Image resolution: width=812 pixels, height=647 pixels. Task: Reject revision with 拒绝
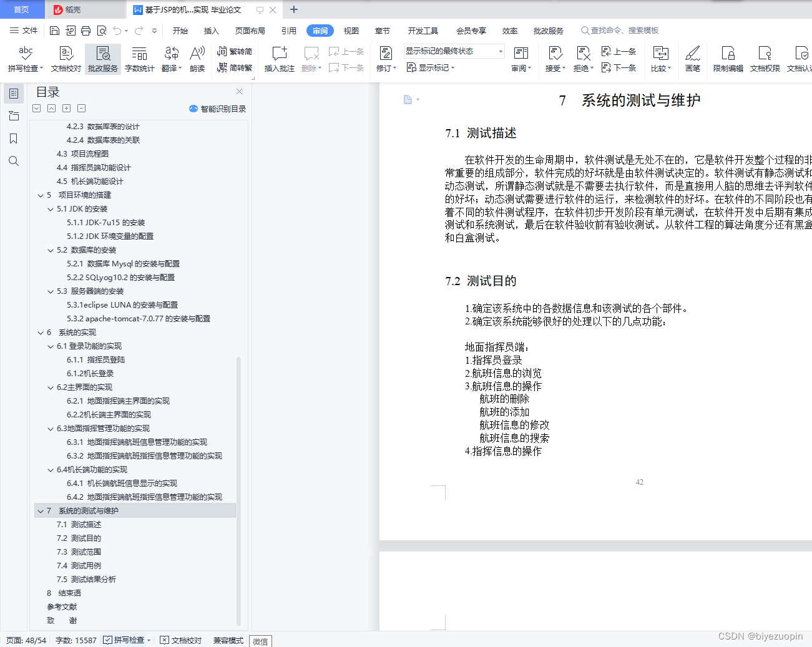pos(584,59)
